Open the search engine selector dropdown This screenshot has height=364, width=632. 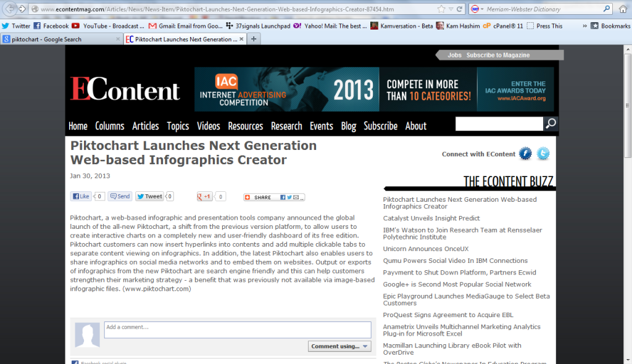[x=477, y=9]
